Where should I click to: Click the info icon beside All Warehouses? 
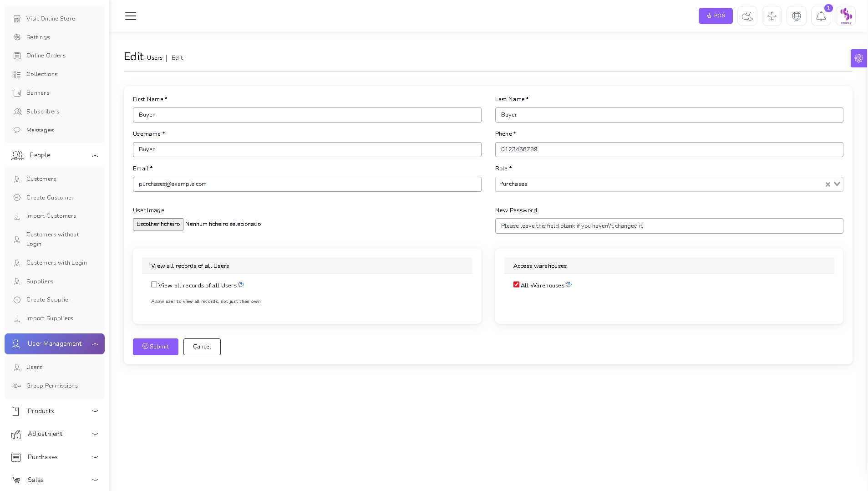[569, 285]
